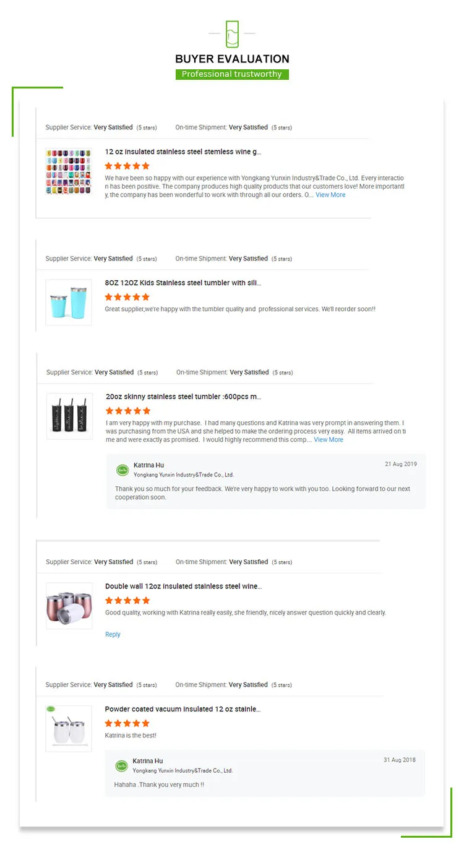Click the green tumbler icon above Buyer Evaluation
The height and width of the screenshot is (868, 464).
pyautogui.click(x=232, y=33)
